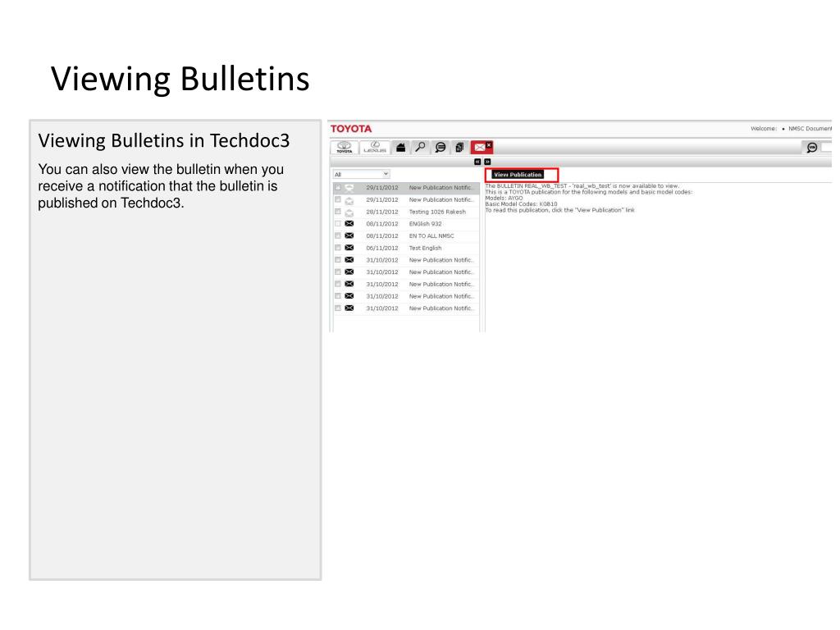This screenshot has height=630, width=840.
Task: Click the speech bubble icon at far right
Action: [x=812, y=148]
